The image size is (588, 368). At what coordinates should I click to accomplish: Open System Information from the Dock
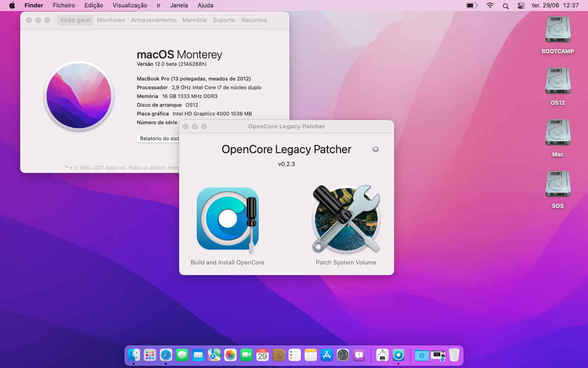382,355
